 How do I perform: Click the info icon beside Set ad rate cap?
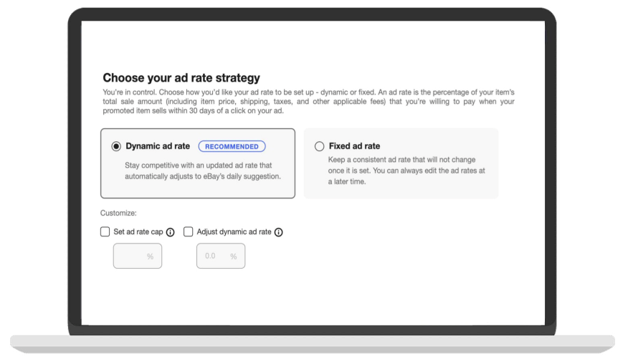pyautogui.click(x=171, y=232)
